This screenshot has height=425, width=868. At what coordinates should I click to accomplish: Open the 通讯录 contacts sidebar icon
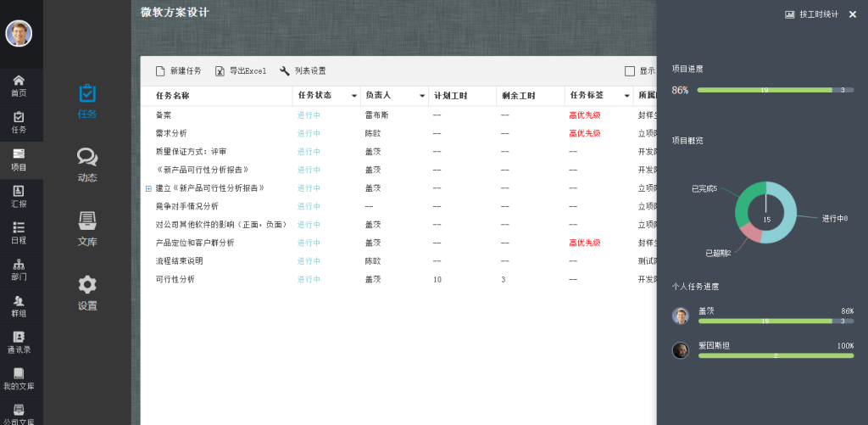point(19,343)
